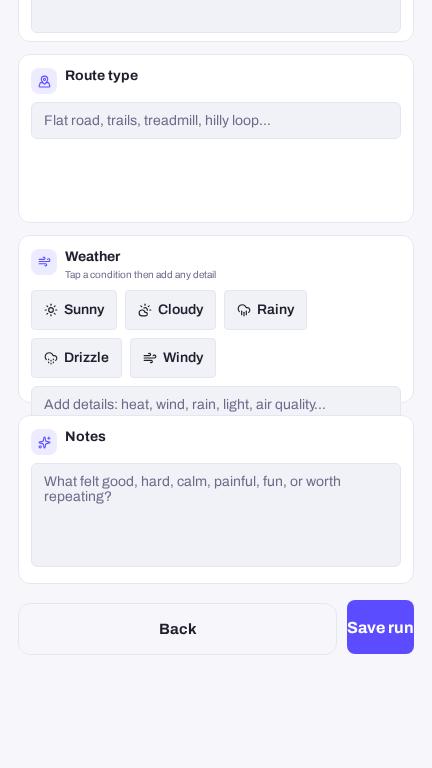Select the Cloudy weather label
This screenshot has height=768, width=432.
tap(181, 310)
